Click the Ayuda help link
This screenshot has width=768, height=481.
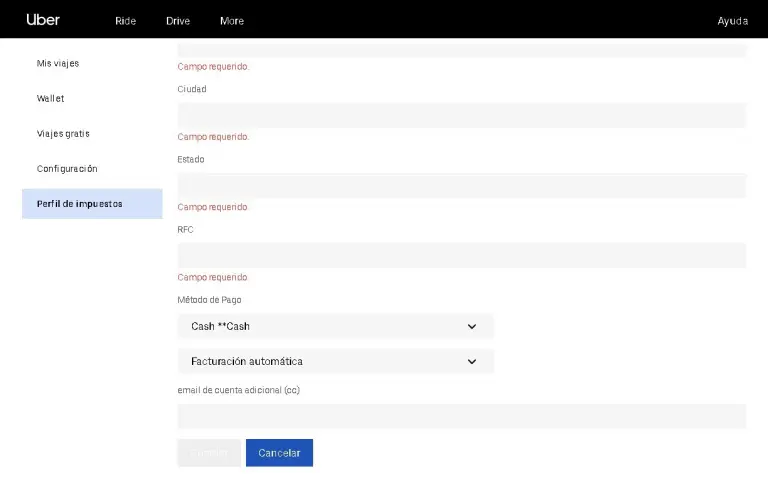coord(732,21)
